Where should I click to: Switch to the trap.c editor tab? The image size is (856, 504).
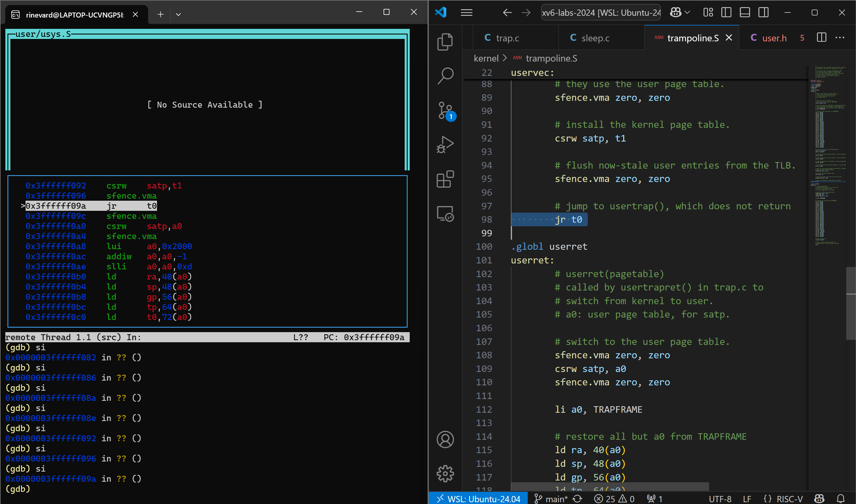(x=507, y=38)
